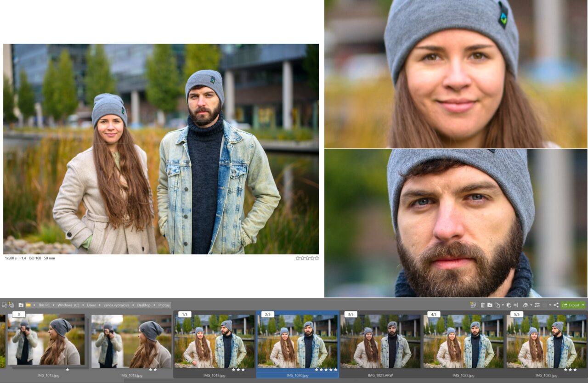This screenshot has height=383, width=588.
Task: Click the '50 mm' focal length under preview
Action: pos(49,258)
